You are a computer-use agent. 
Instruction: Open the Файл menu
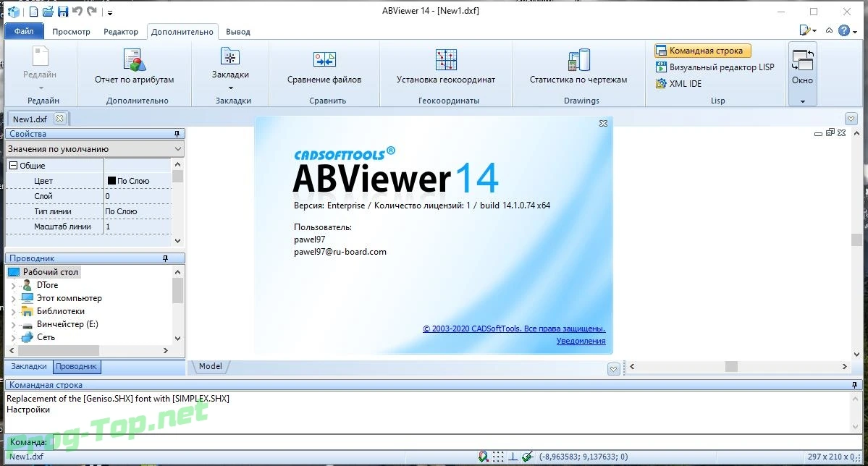24,32
